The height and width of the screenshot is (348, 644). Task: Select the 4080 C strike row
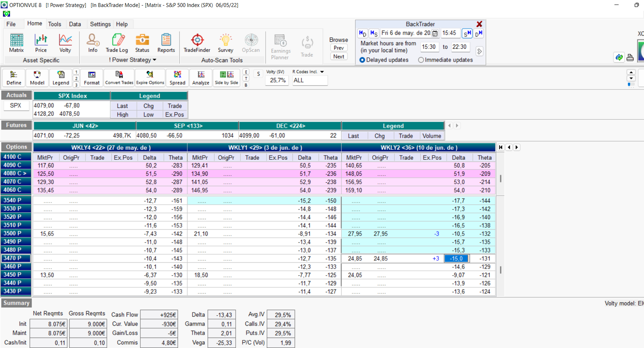pyautogui.click(x=16, y=173)
